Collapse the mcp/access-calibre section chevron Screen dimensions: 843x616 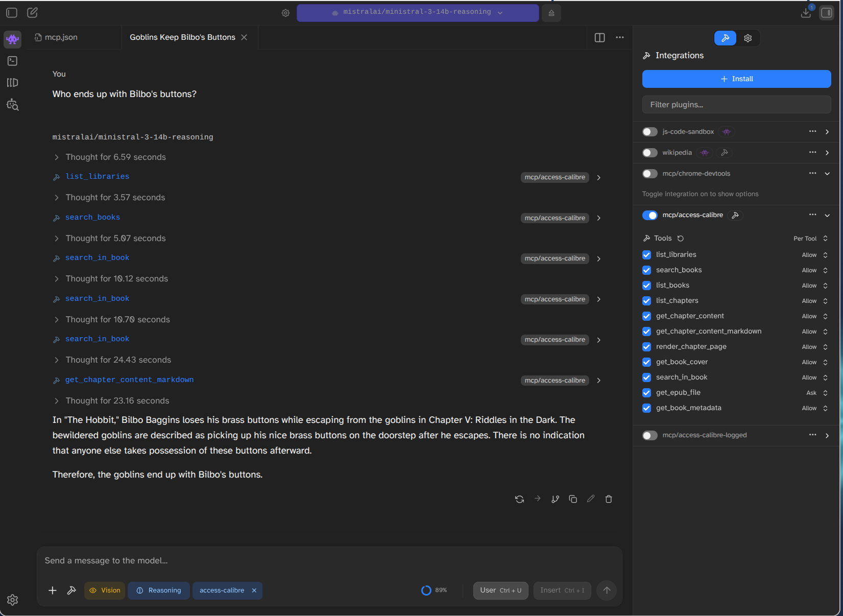pos(827,215)
